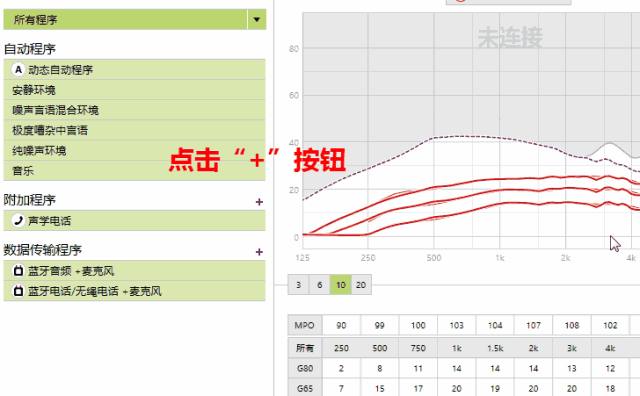Screen dimensions: 640x396
Task: Click the G80 row header
Action: click(x=304, y=368)
